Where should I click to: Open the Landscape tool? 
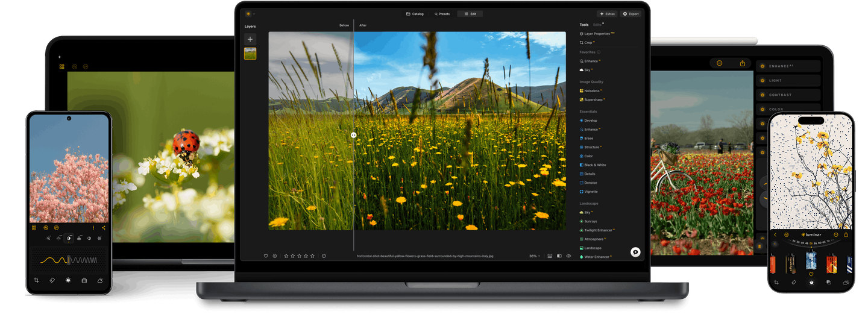[x=591, y=248]
